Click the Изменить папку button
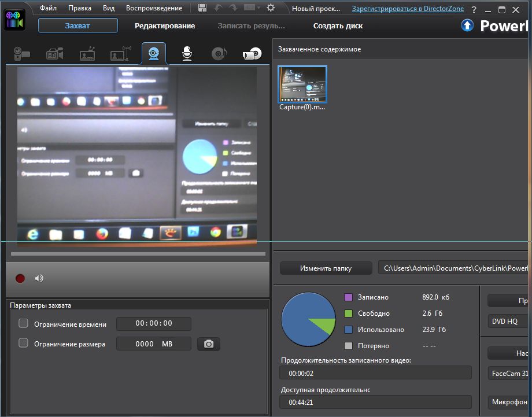Viewport: 532px width, 417px height. (326, 268)
